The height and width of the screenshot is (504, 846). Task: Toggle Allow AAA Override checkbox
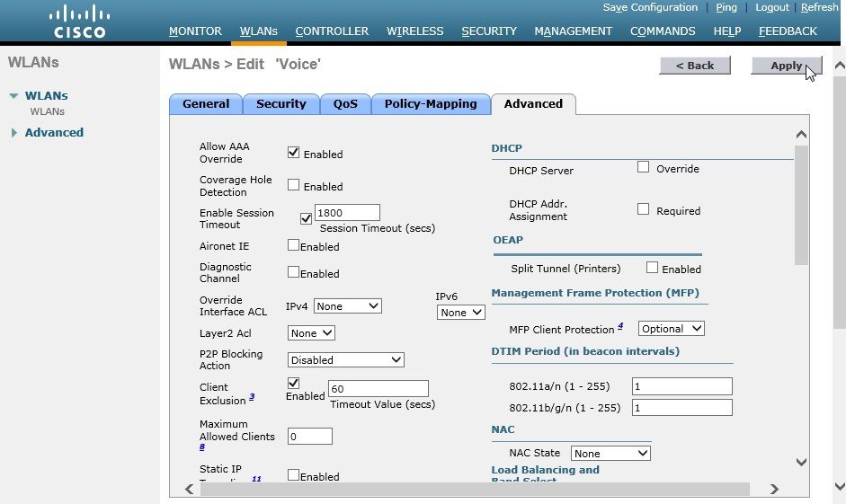[293, 153]
